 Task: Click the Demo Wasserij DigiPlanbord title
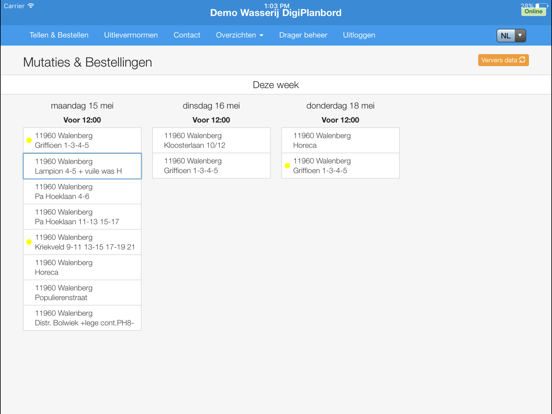coord(276,13)
